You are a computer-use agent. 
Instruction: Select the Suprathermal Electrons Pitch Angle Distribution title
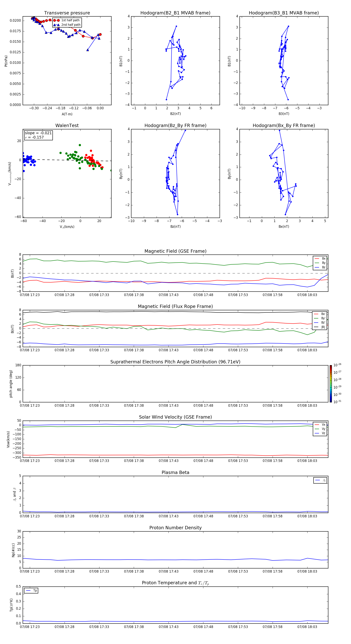[x=175, y=362]
